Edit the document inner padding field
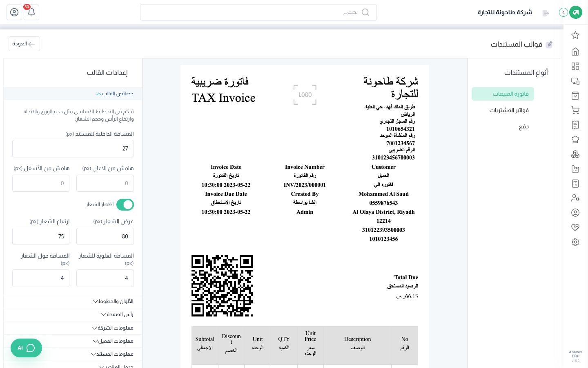The width and height of the screenshot is (588, 368). click(73, 148)
